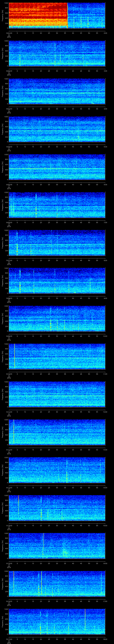Click the '8:05:00' start time label
Screen dimensions: 114x644
(x=9, y=184)
